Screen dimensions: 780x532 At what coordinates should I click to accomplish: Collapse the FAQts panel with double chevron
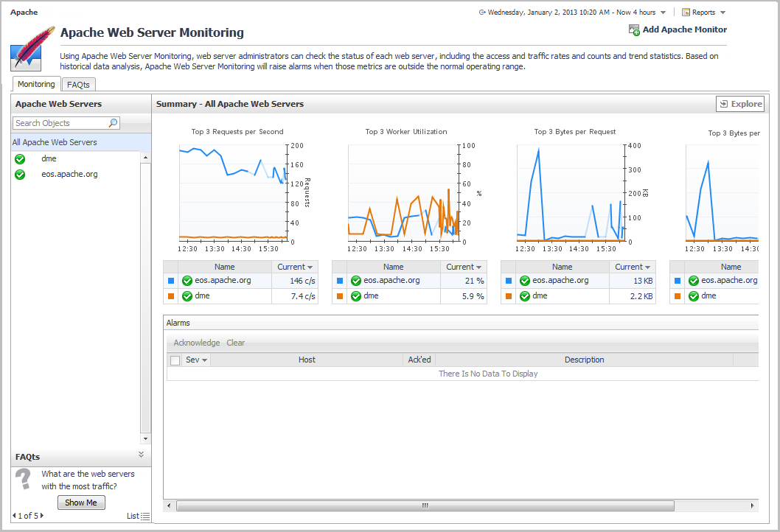point(141,455)
